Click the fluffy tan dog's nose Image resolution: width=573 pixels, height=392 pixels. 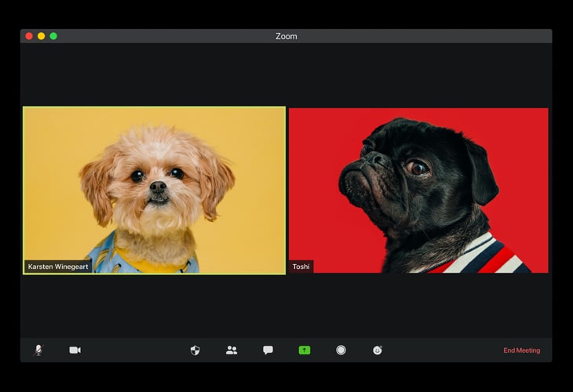(158, 187)
